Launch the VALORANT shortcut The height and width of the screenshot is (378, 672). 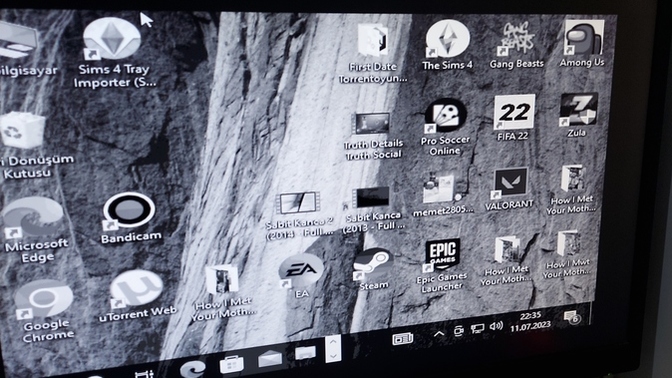tap(509, 189)
